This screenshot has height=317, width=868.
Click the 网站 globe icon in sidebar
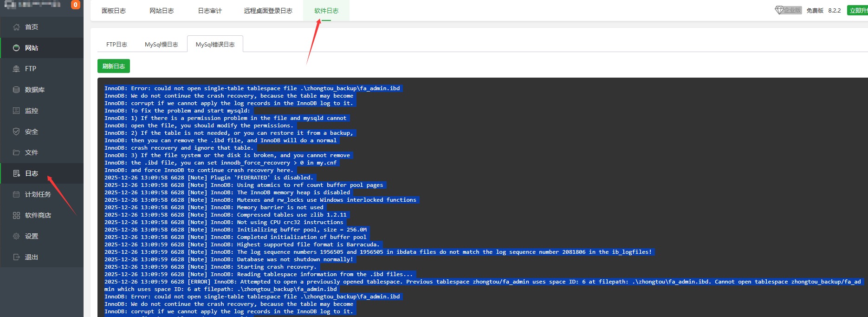click(16, 48)
